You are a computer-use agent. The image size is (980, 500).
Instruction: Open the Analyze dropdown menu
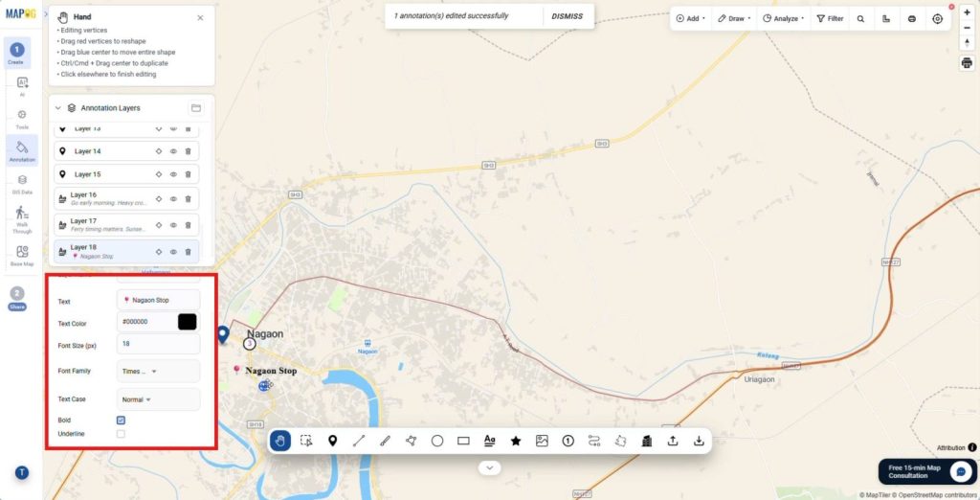click(783, 19)
